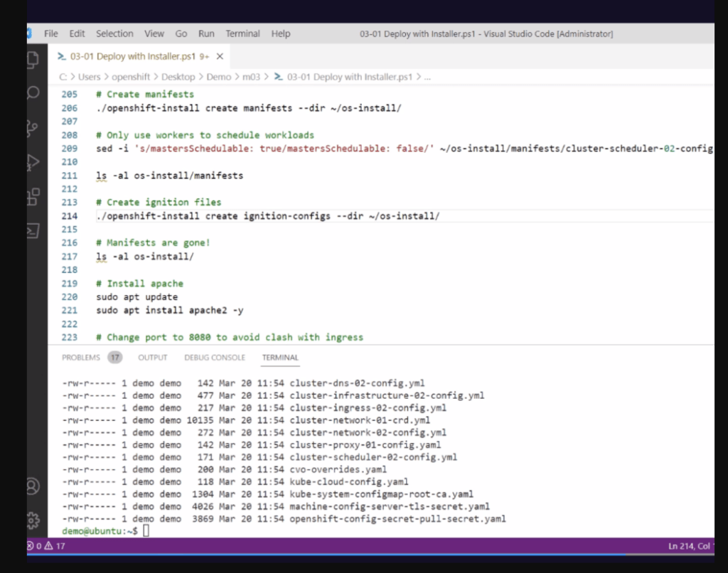Close the 03-01 Deploy with Installer.ps1 tab
This screenshot has width=728, height=573.
(220, 56)
